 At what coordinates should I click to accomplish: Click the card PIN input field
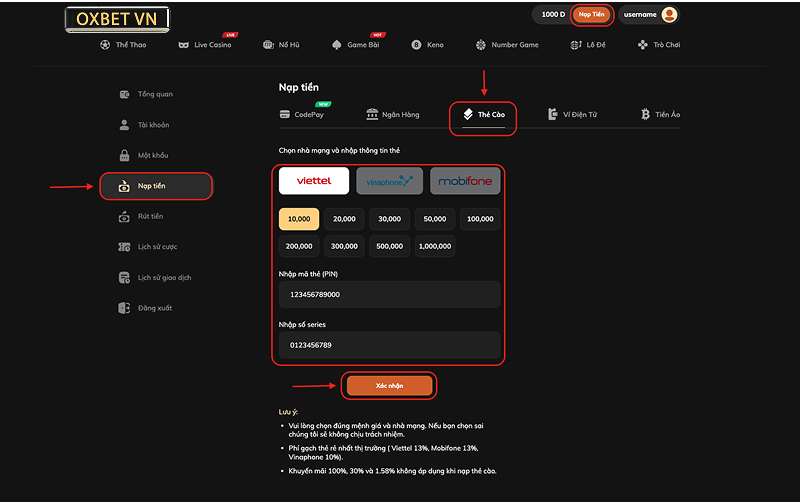tap(389, 295)
